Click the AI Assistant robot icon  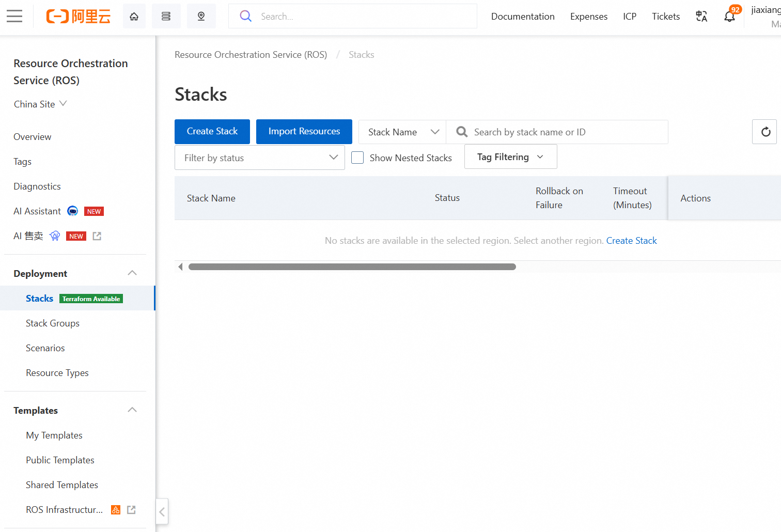73,211
